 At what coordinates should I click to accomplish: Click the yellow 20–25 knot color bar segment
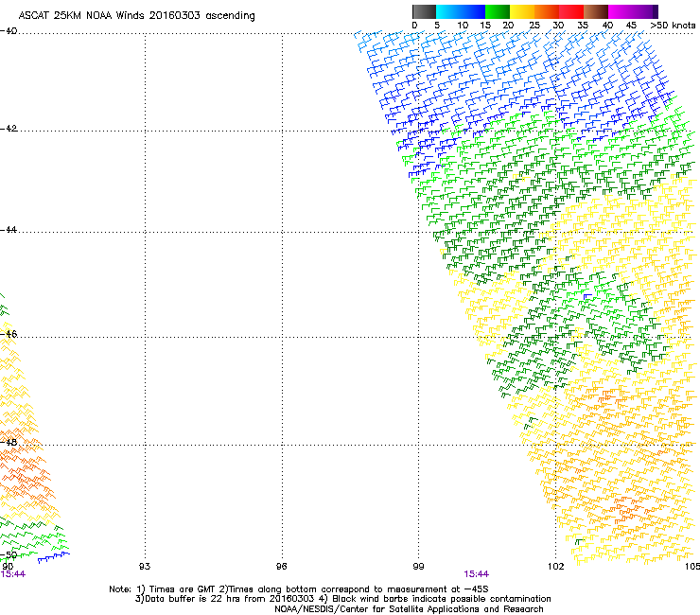[x=522, y=11]
